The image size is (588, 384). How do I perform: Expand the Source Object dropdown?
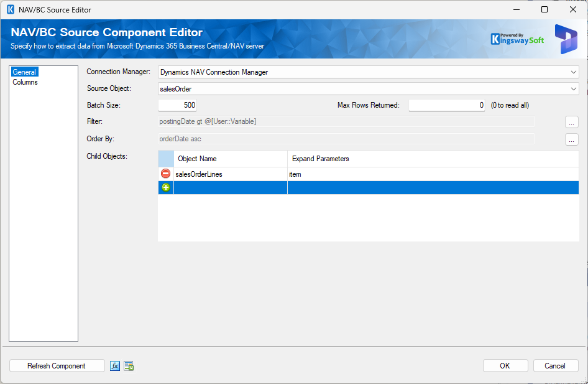point(573,89)
